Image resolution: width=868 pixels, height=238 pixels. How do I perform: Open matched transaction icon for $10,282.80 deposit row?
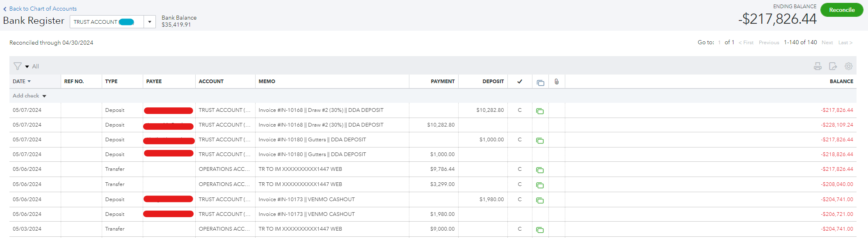[540, 111]
